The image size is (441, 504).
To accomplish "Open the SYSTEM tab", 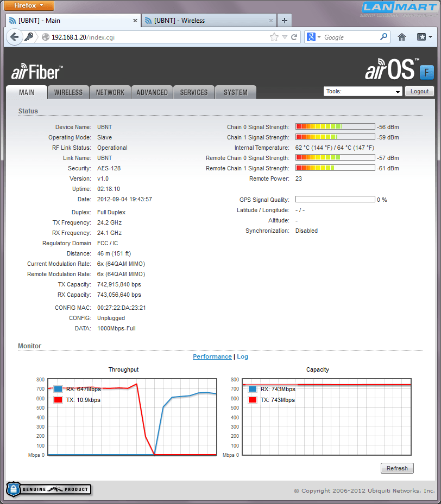I will click(236, 92).
